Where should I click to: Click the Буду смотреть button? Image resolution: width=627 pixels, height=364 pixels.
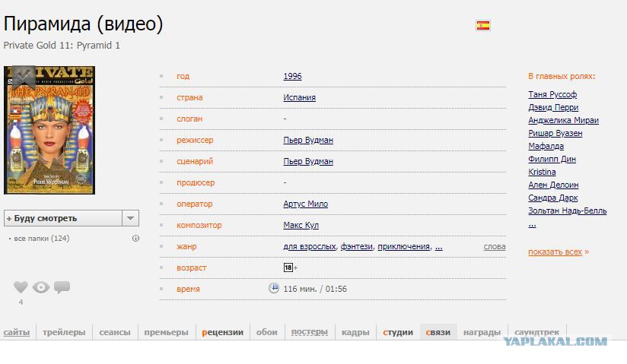62,218
